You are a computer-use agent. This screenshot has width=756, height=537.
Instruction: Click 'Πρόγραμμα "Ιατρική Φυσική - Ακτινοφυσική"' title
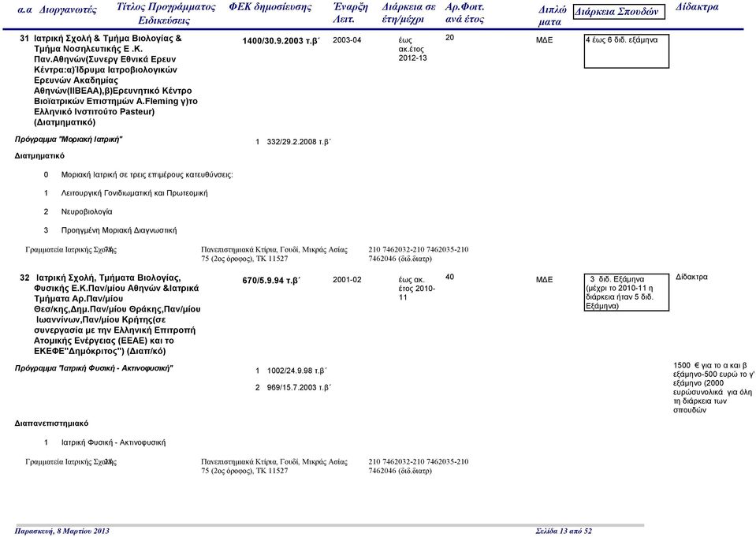[x=94, y=368]
